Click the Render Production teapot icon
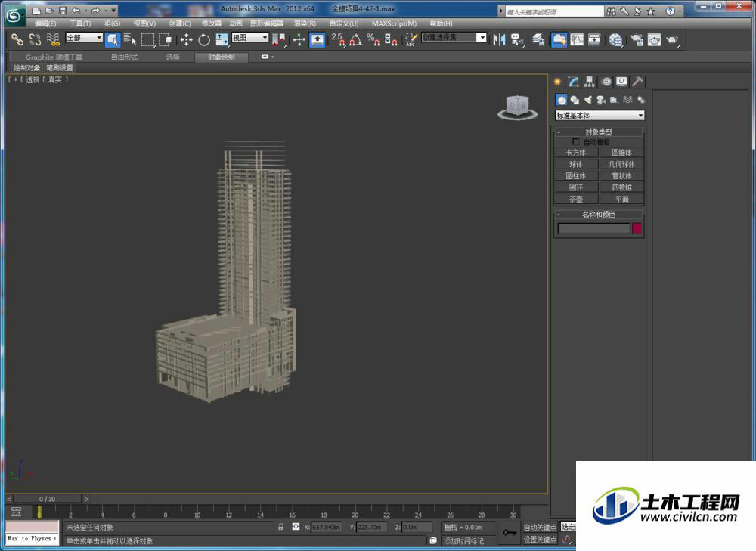The height and width of the screenshot is (551, 756). 672,39
